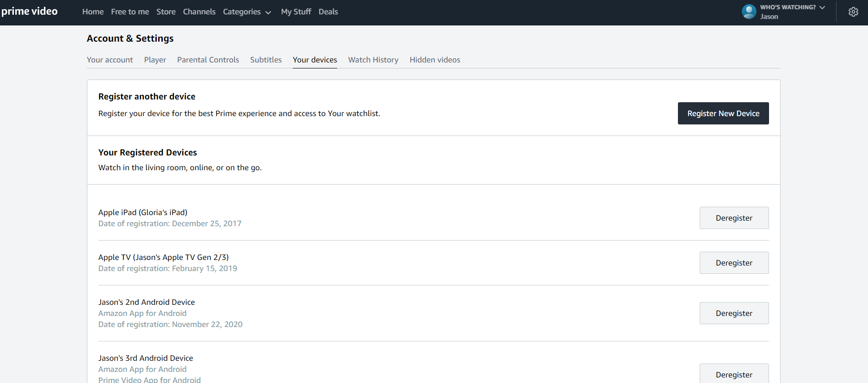
Task: Deregister Jason's Apple TV Gen 2/3
Action: [x=734, y=263]
